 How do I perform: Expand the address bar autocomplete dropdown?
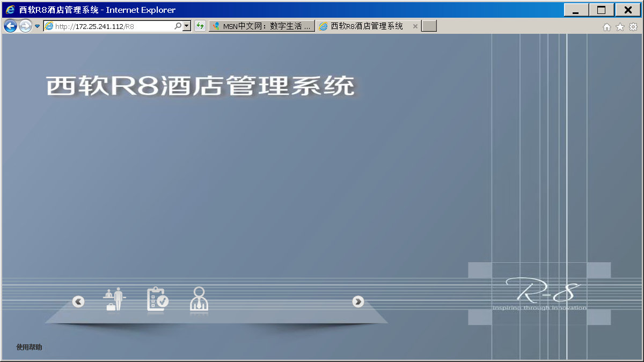(187, 26)
